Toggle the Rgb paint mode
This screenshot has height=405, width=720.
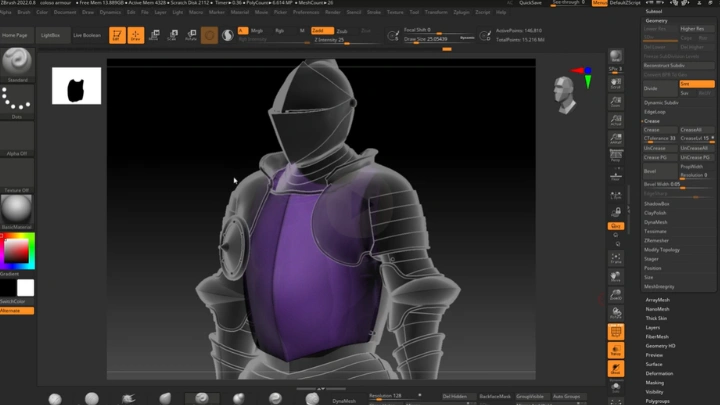(280, 31)
